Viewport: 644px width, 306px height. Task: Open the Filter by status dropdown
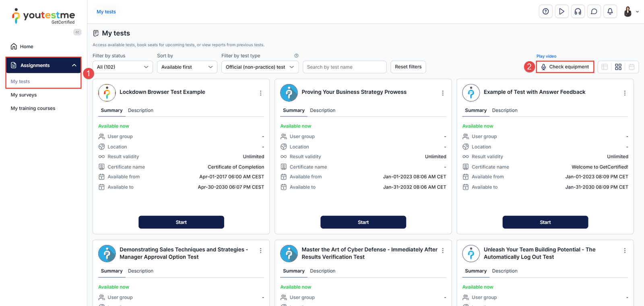click(122, 67)
